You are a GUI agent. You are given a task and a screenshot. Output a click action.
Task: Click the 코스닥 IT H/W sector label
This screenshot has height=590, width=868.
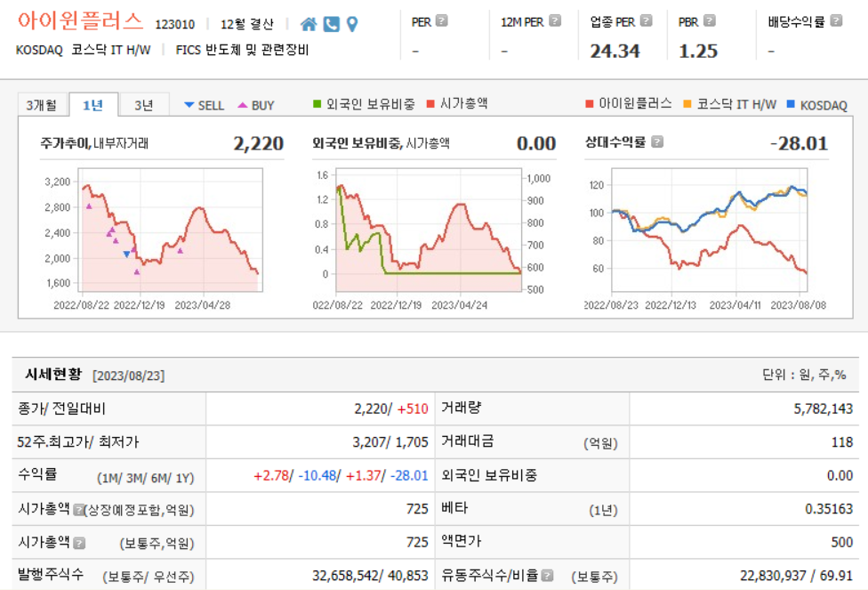coord(110,50)
